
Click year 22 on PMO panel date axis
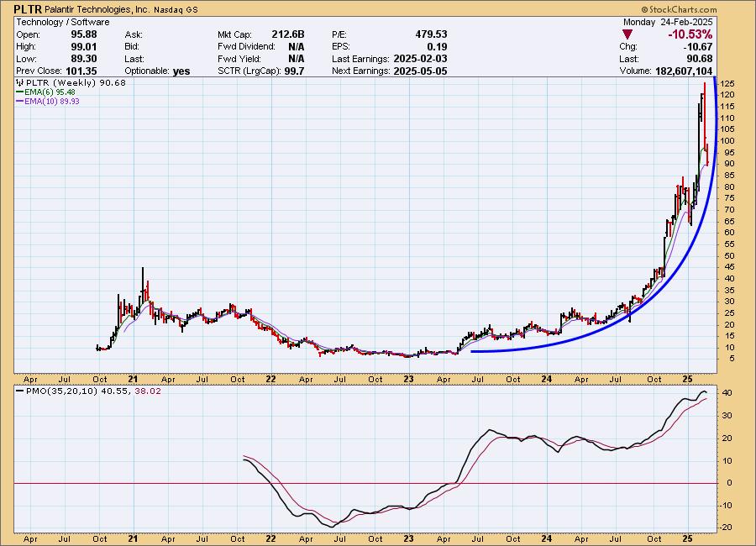click(271, 538)
